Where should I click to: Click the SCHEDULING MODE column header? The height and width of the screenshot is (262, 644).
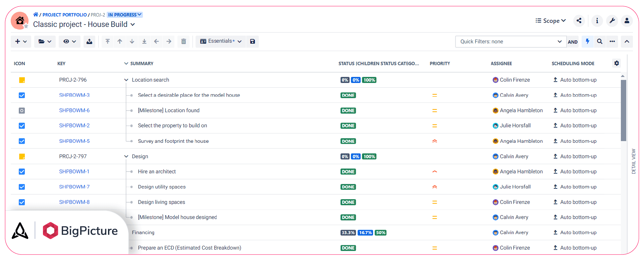(x=573, y=63)
